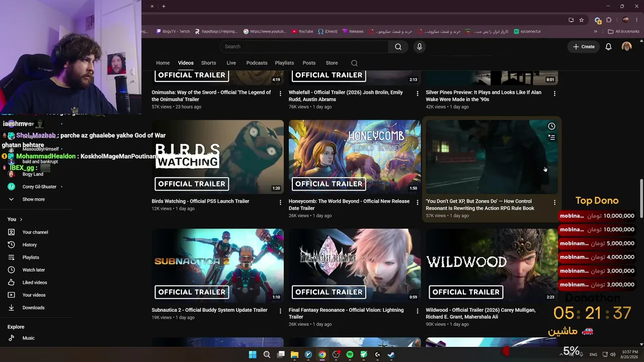Viewport: 644px width, 362px height.
Task: Click the Create button
Action: pyautogui.click(x=584, y=47)
